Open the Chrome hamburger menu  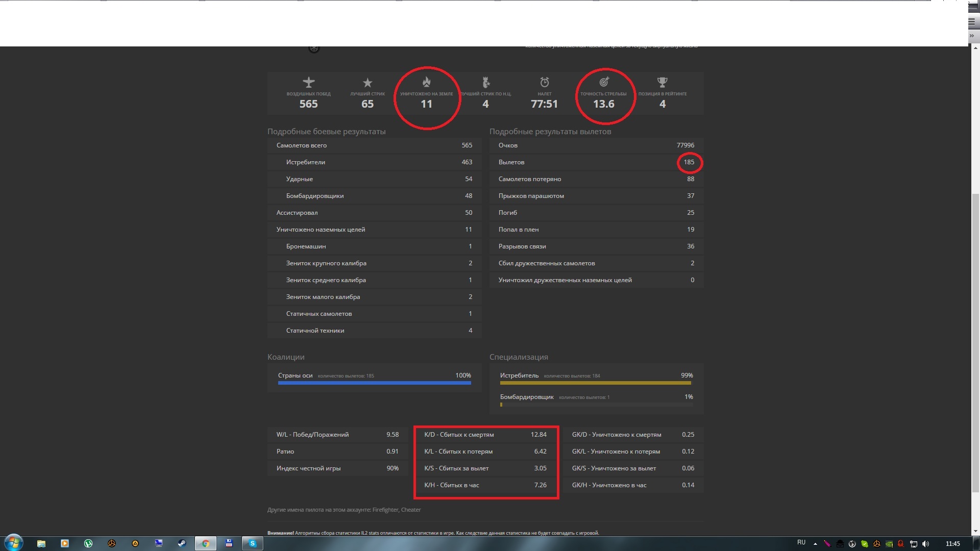[972, 22]
